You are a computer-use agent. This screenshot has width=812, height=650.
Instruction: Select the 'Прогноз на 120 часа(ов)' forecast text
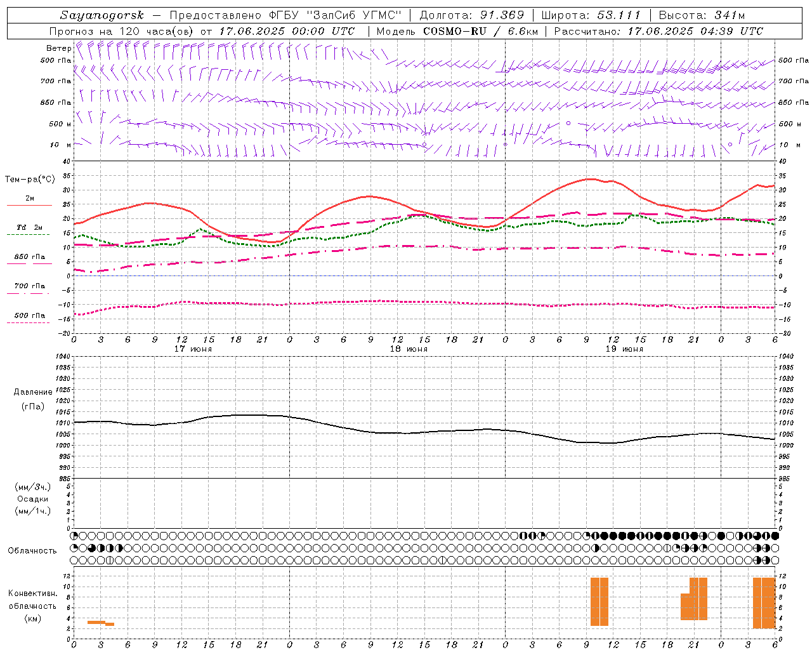122,31
